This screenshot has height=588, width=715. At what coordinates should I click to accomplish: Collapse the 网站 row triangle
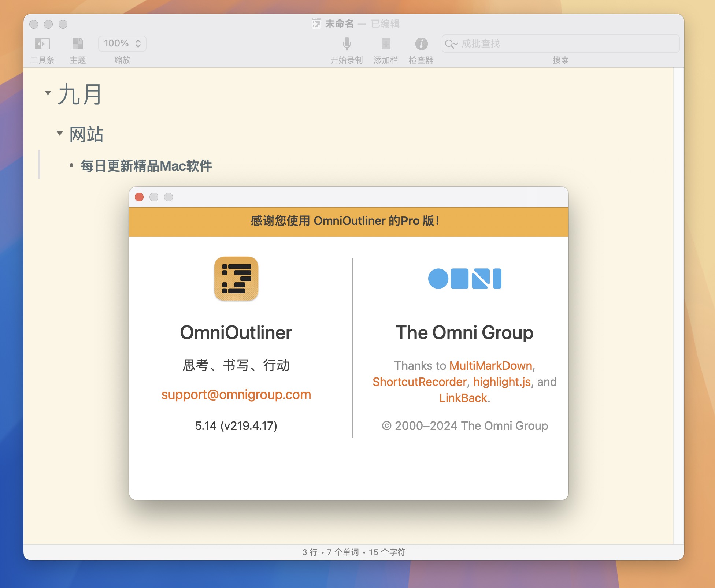60,133
